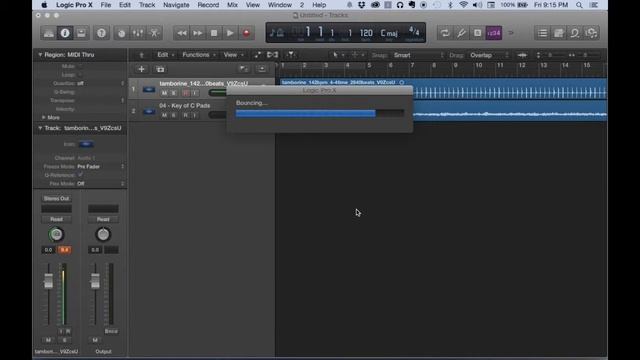Image resolution: width=640 pixels, height=360 pixels.
Task: Toggle Cycle mode button
Action: [x=445, y=33]
